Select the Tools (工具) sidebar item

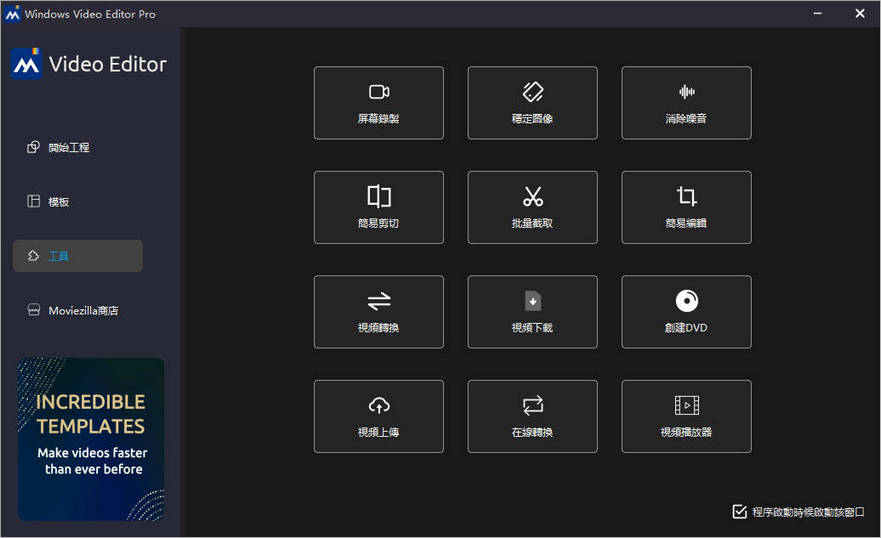tap(78, 256)
